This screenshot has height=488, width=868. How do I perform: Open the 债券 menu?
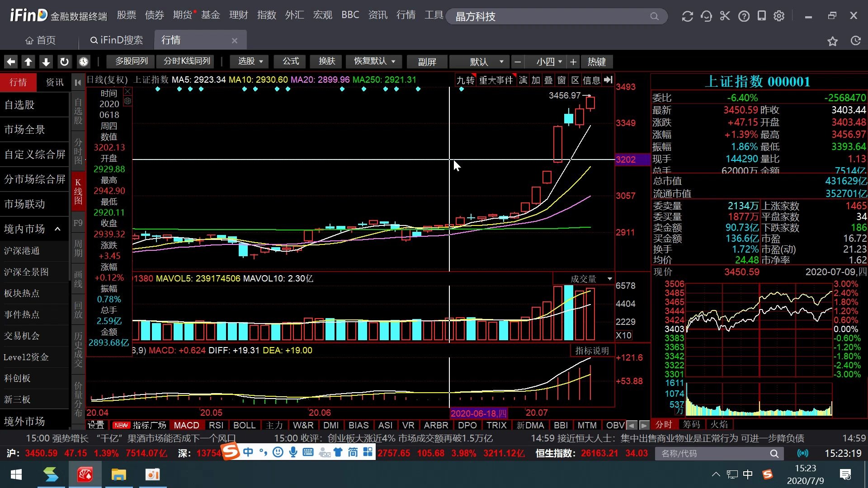155,15
